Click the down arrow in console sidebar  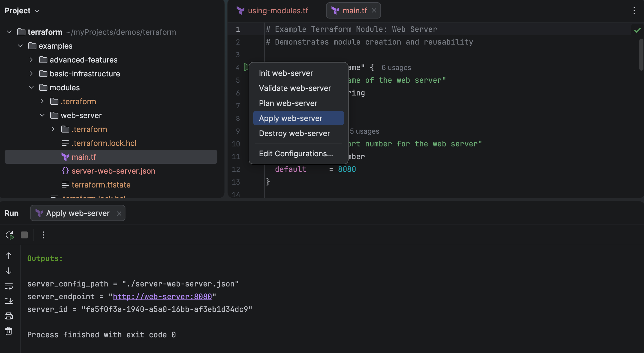pos(9,271)
